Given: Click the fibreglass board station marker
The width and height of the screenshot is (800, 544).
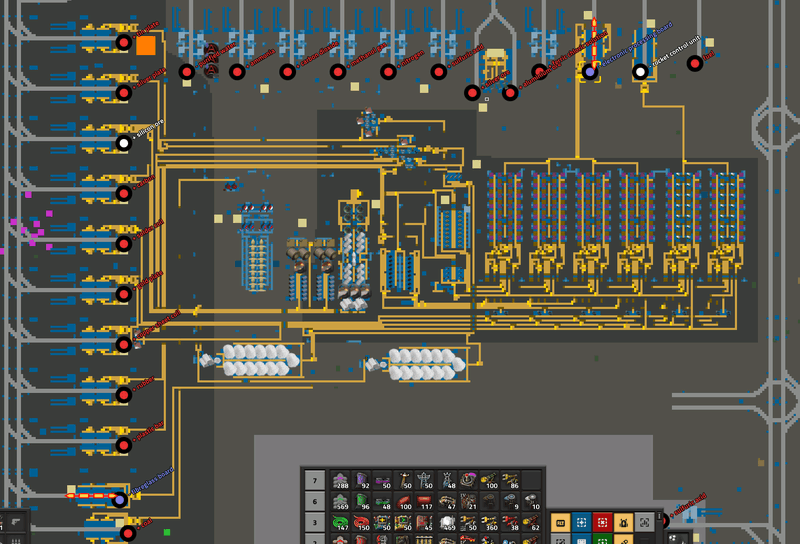Looking at the screenshot, I should pyautogui.click(x=119, y=500).
